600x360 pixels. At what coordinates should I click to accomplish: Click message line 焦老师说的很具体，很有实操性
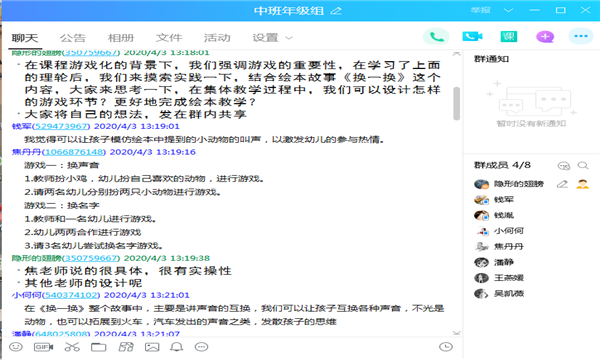pyautogui.click(x=128, y=271)
